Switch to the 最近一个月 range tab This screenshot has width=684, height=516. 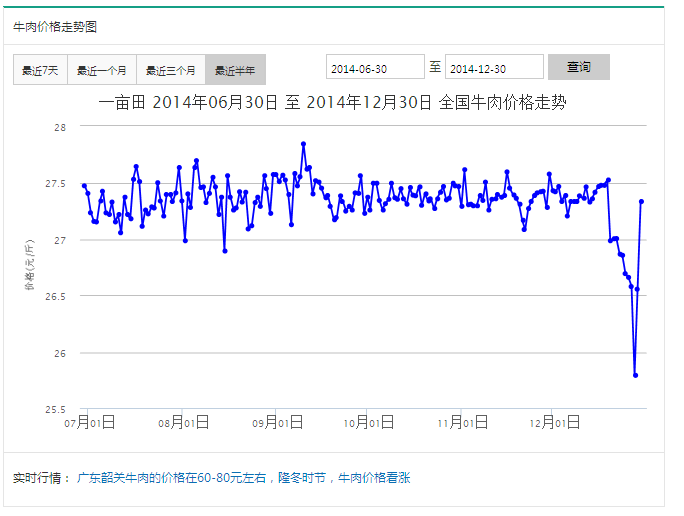point(102,70)
